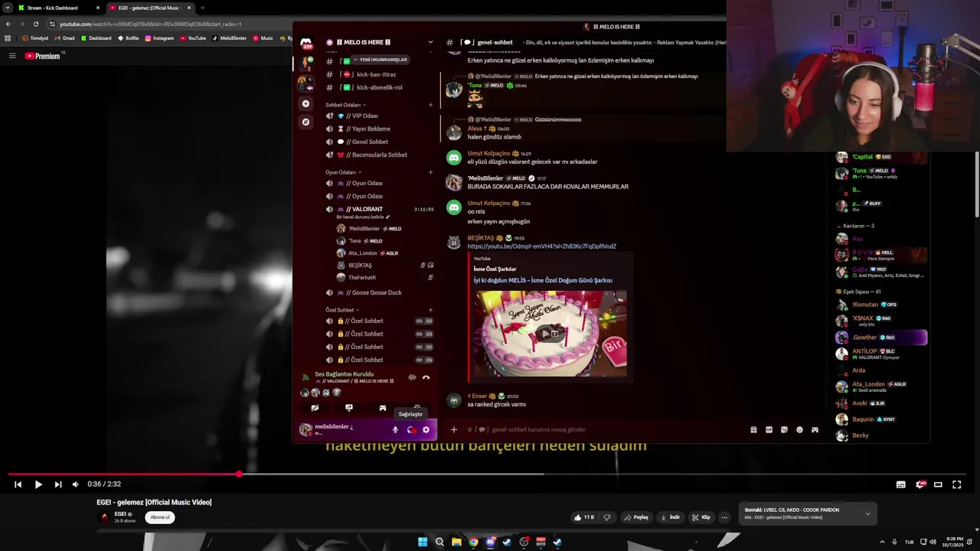Switch to Stream - Kick Dashboard tab

click(59, 8)
